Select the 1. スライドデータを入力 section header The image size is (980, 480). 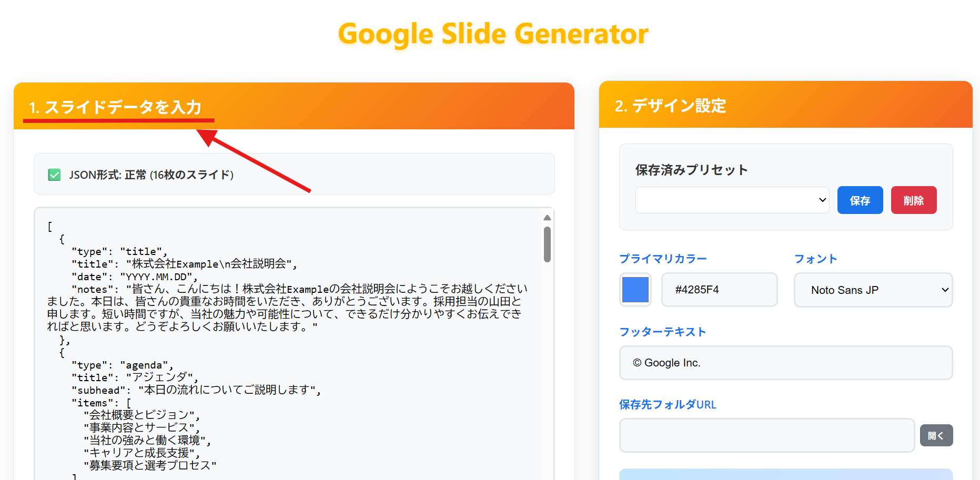115,107
